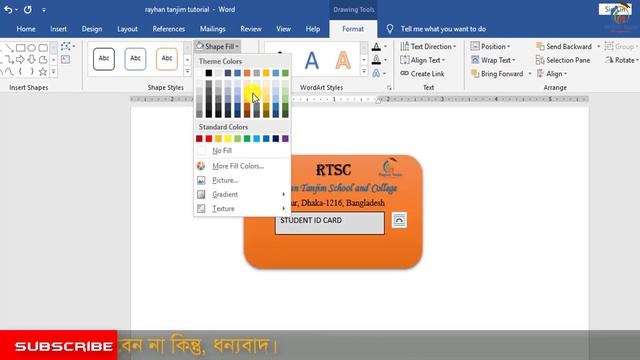Click the Text Outline icon
The height and width of the screenshot is (360, 640).
click(376, 60)
